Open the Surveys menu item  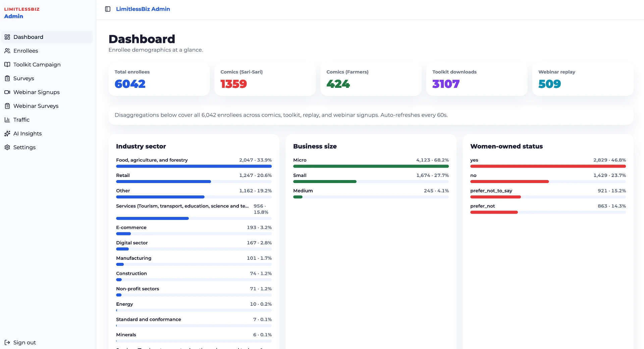point(47,78)
